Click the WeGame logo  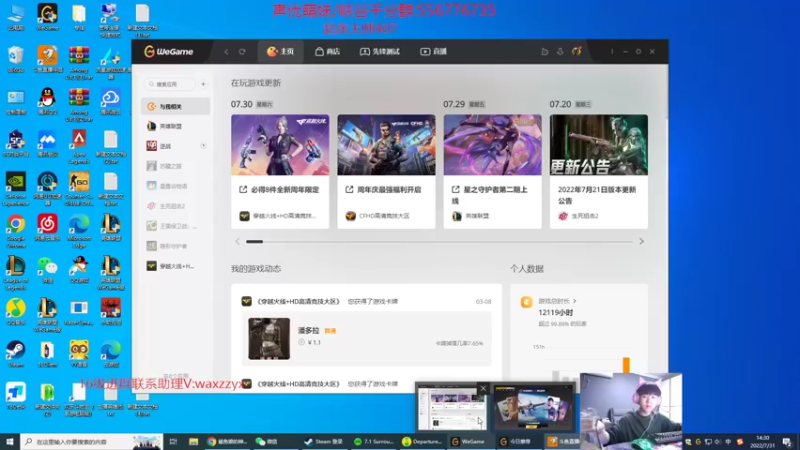(x=169, y=52)
